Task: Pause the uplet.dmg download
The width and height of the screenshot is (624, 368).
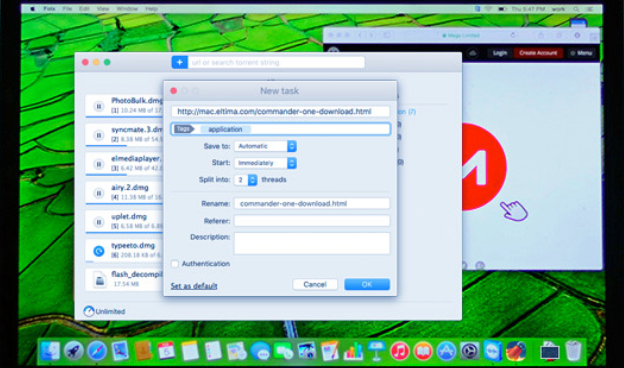Action: coord(99,222)
